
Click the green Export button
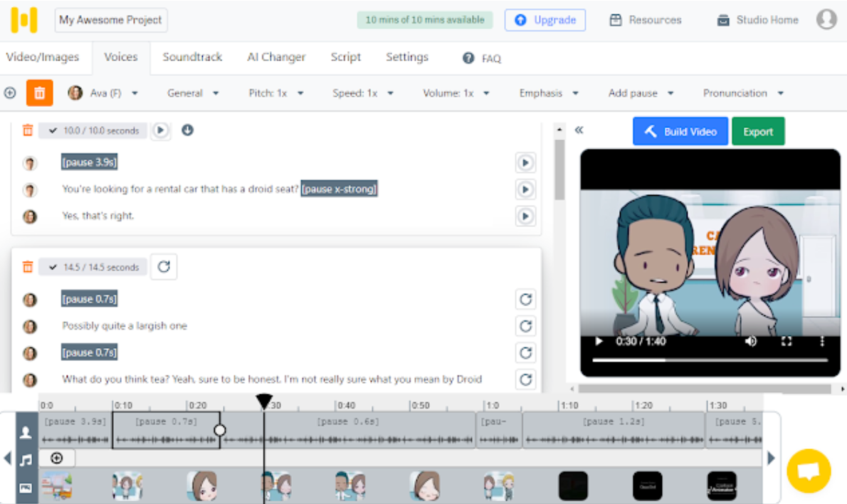point(758,132)
